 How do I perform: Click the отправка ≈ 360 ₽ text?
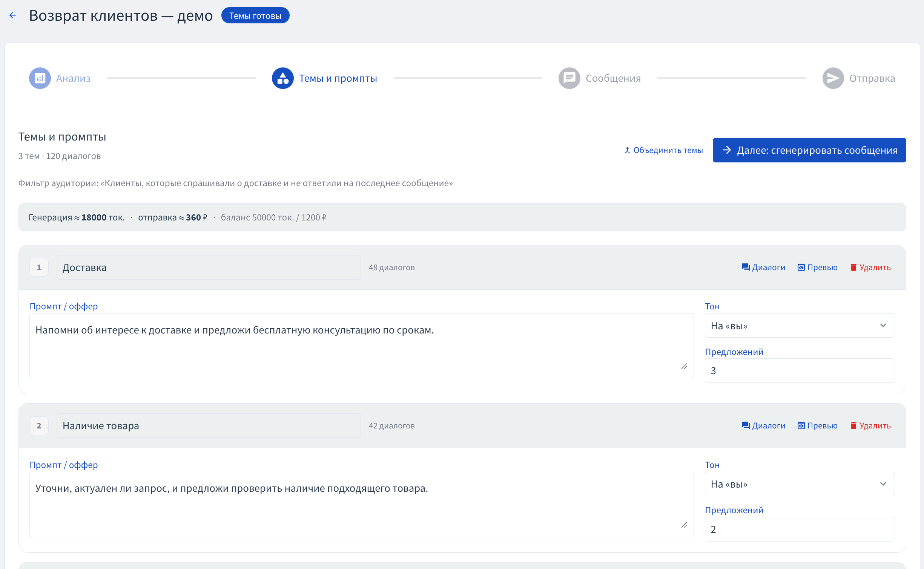click(x=172, y=217)
